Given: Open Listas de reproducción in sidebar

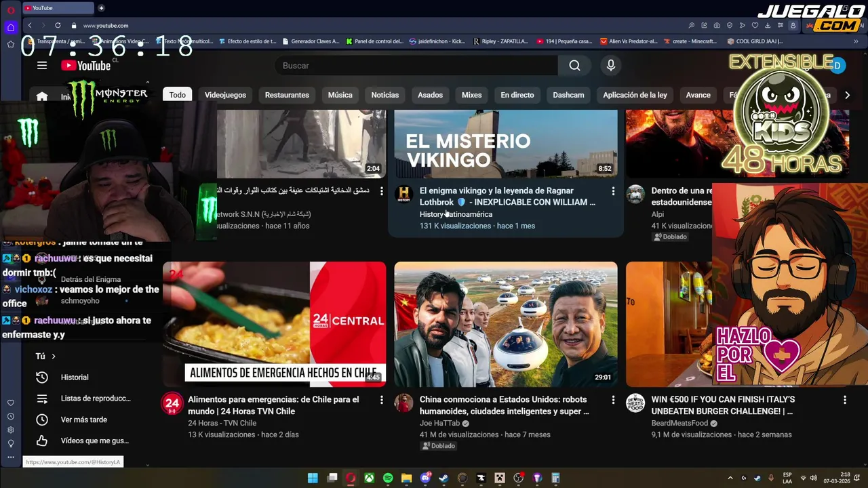Looking at the screenshot, I should [x=96, y=399].
